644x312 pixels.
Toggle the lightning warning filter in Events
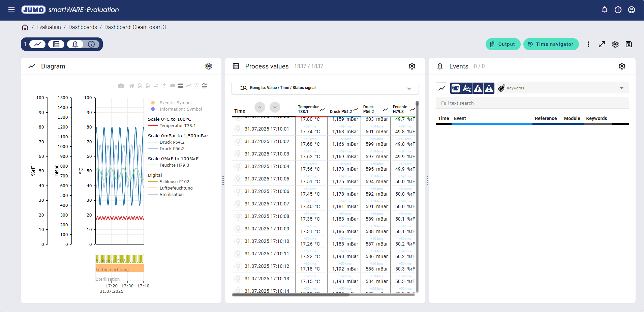[x=478, y=88]
